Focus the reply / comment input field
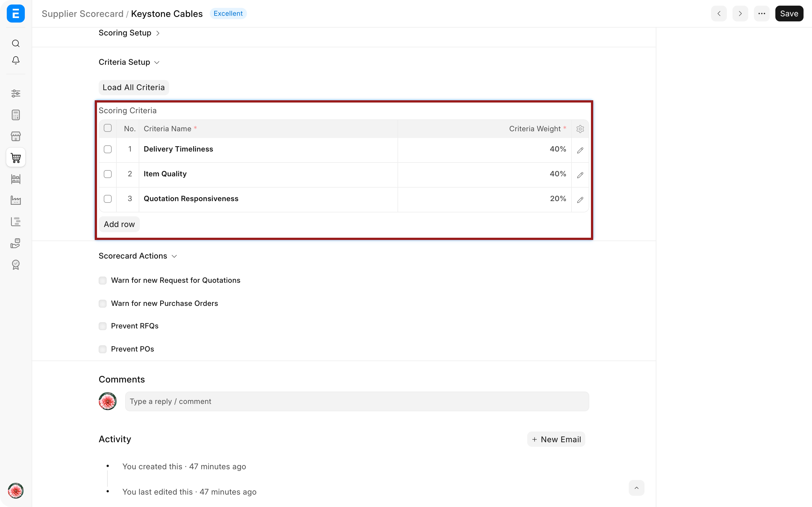The width and height of the screenshot is (812, 507). pyautogui.click(x=357, y=401)
